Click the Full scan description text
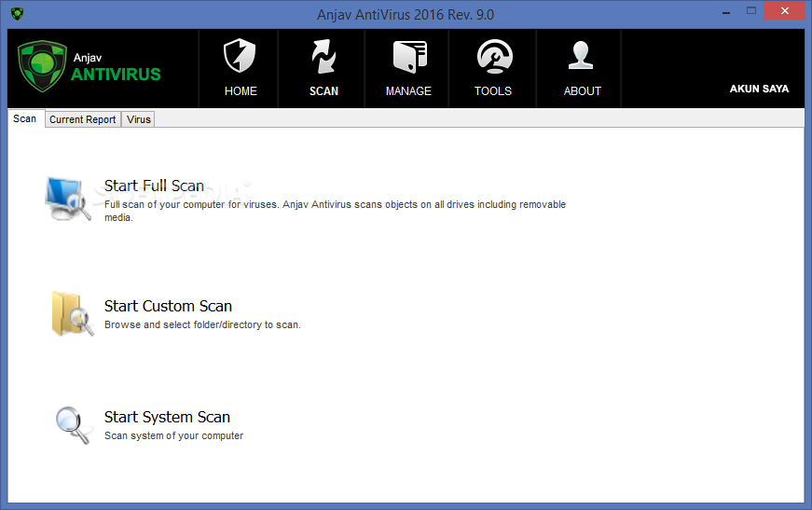812x510 pixels. pyautogui.click(x=335, y=211)
